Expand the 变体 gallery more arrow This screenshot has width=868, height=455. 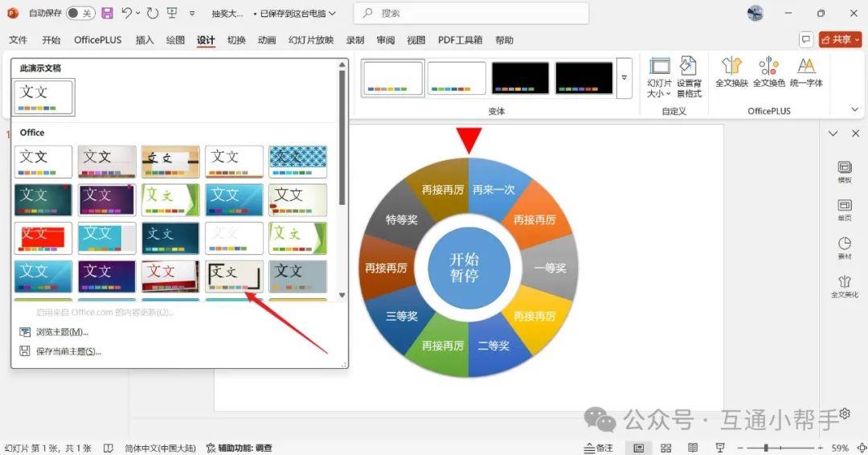(x=624, y=78)
